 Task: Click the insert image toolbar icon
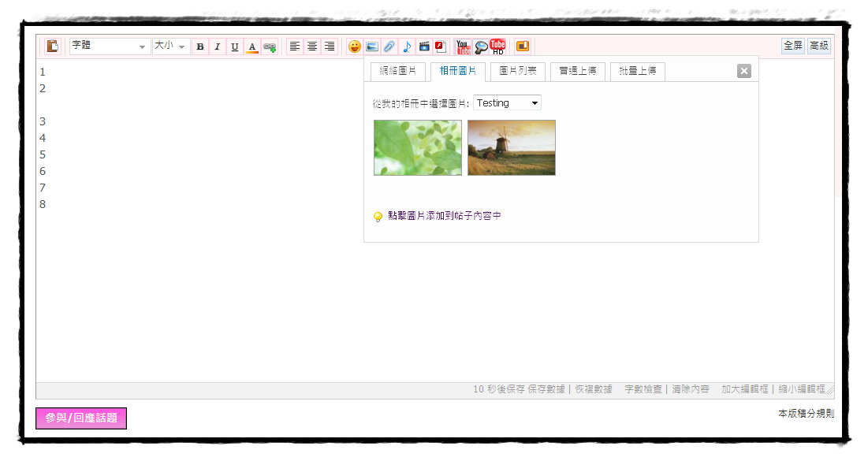pyautogui.click(x=372, y=46)
